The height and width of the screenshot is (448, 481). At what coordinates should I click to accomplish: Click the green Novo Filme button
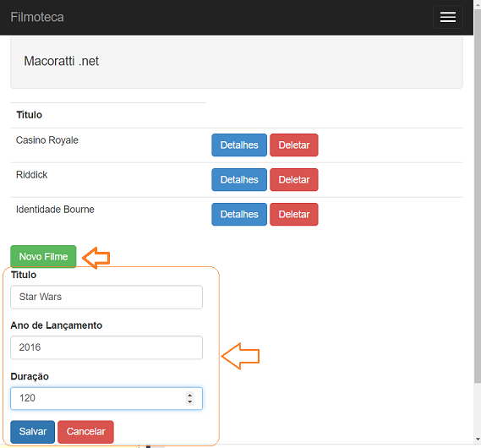pyautogui.click(x=43, y=257)
